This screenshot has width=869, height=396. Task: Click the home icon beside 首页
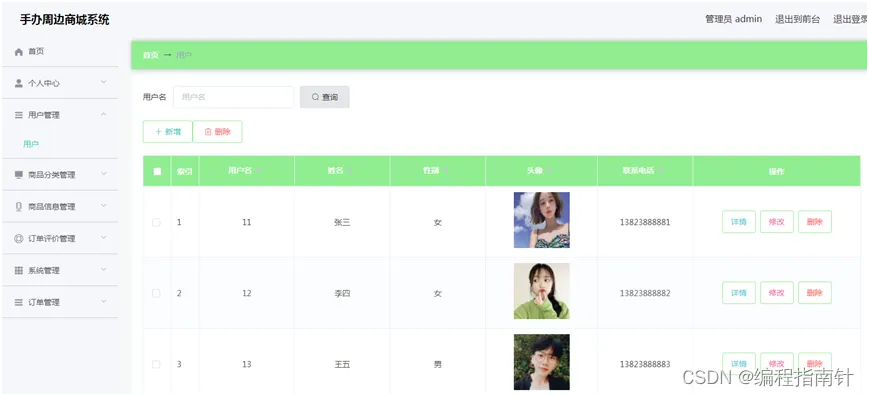point(19,52)
